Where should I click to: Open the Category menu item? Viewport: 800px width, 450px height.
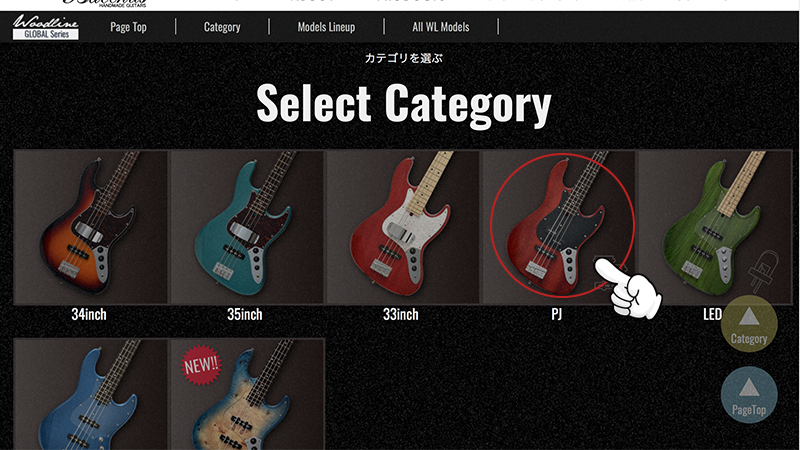click(x=222, y=27)
